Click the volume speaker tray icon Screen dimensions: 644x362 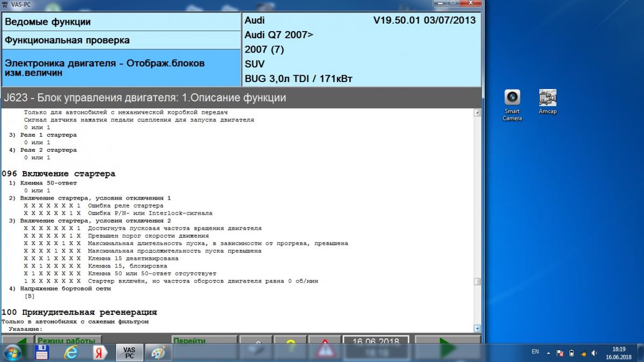(x=594, y=353)
